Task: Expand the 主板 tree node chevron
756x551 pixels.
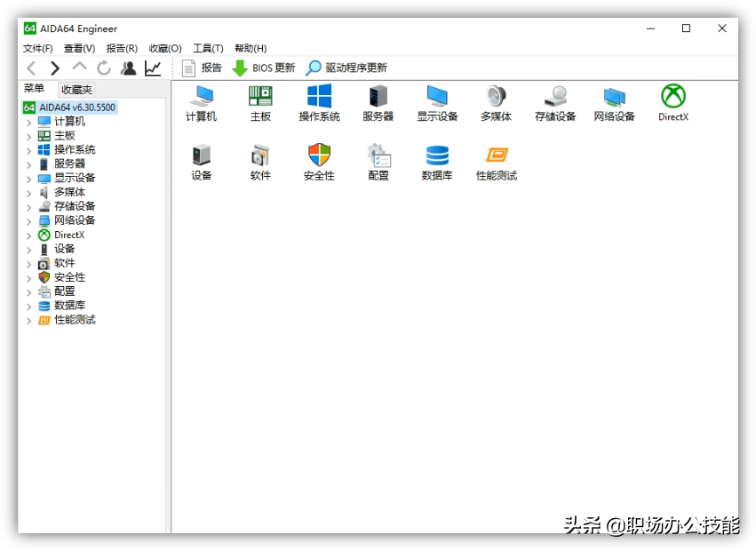Action: pos(29,137)
